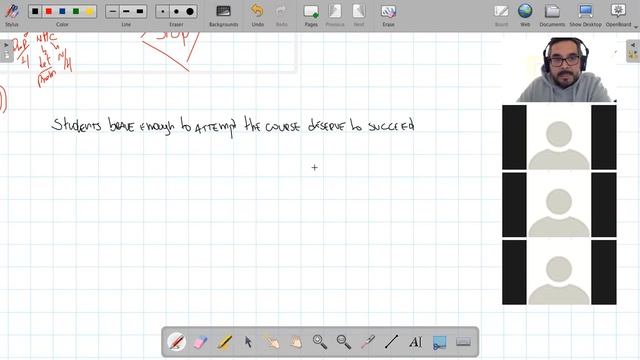
Task: Select the straight Line tool
Action: coord(391,342)
